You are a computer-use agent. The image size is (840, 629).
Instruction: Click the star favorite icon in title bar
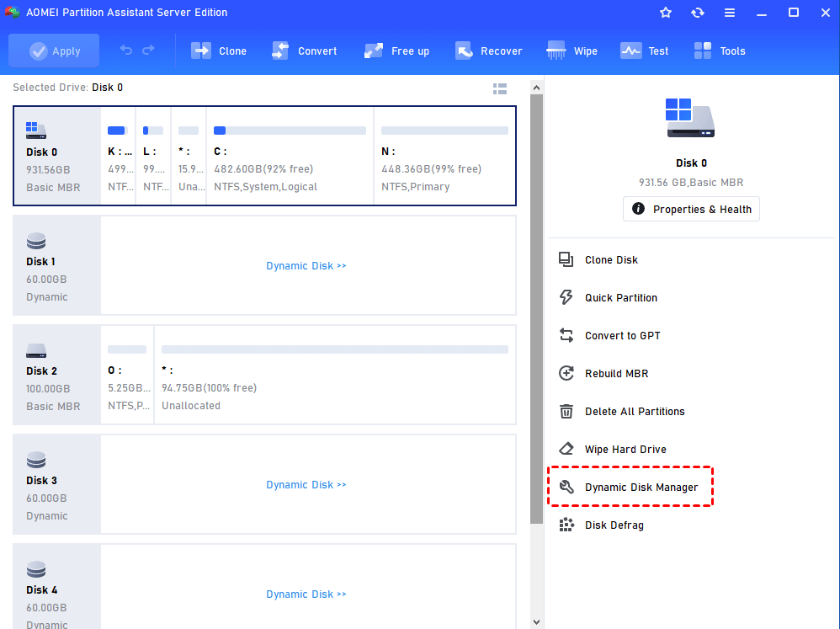[x=666, y=13]
